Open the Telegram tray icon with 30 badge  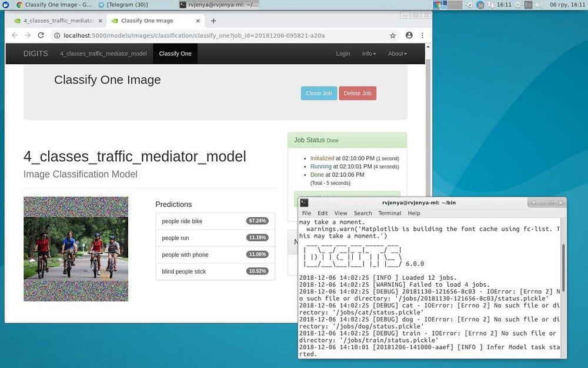480,5
